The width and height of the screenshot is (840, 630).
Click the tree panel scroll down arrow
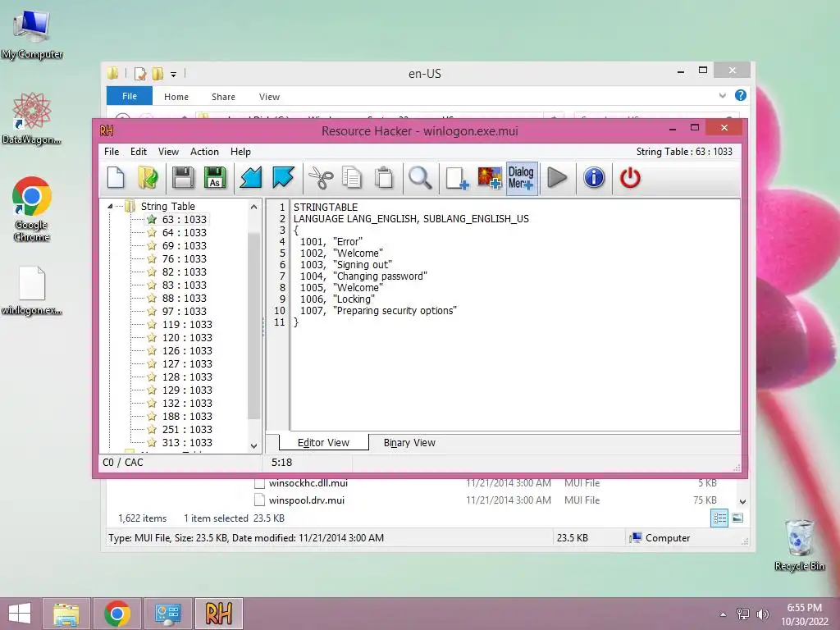tap(254, 445)
